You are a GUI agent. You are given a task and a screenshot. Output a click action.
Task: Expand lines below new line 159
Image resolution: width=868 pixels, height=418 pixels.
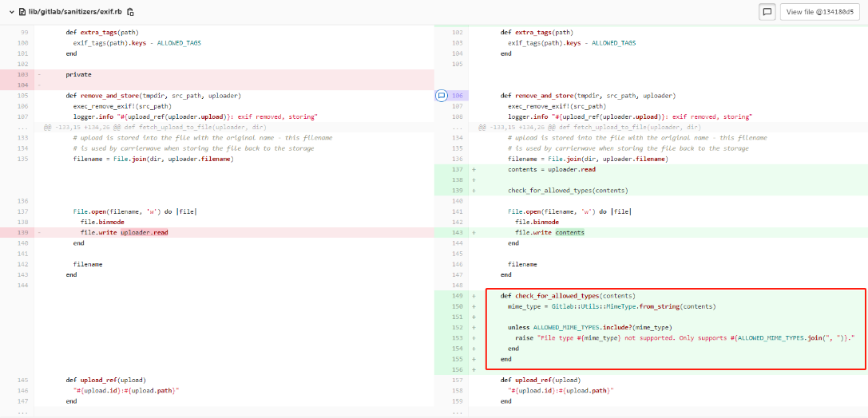(458, 412)
